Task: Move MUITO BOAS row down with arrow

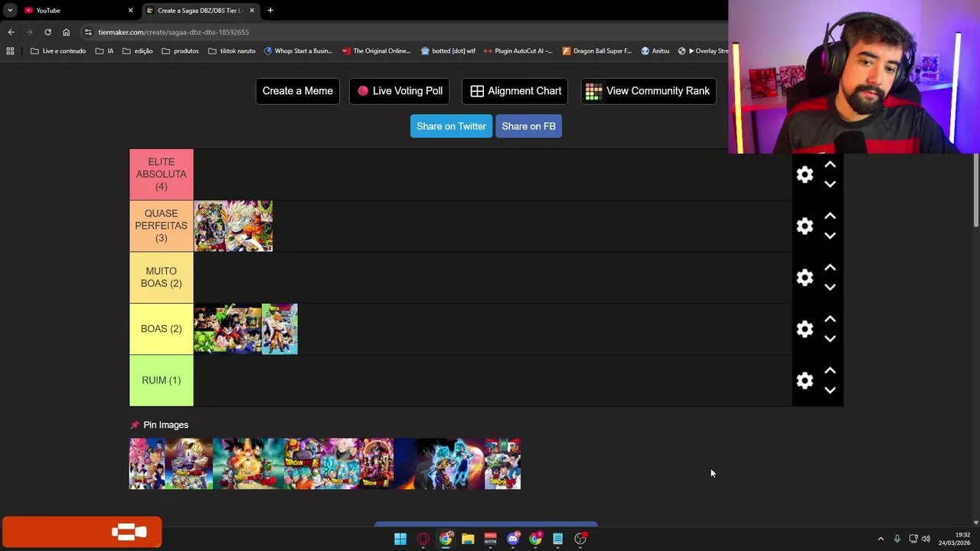Action: point(830,287)
